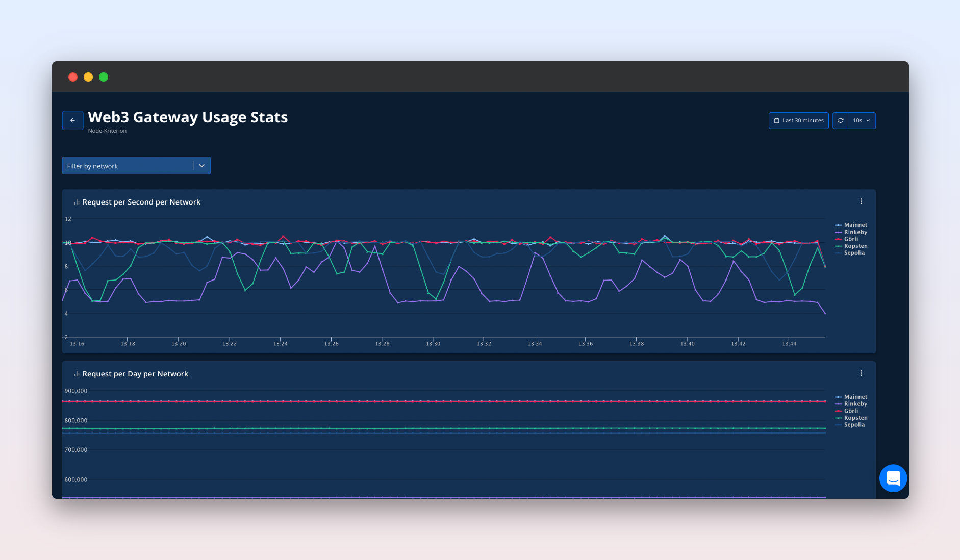This screenshot has width=960, height=560.
Task: Toggle Rinkeby series in per-second chart legend
Action: coord(855,232)
